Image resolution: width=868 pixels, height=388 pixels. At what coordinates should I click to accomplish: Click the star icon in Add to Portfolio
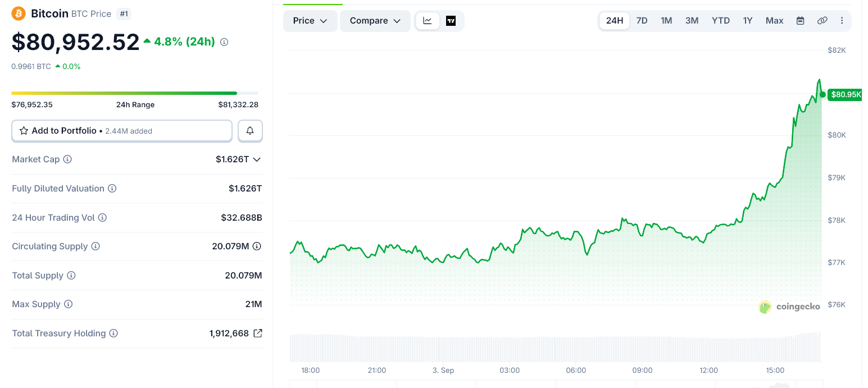tap(24, 131)
